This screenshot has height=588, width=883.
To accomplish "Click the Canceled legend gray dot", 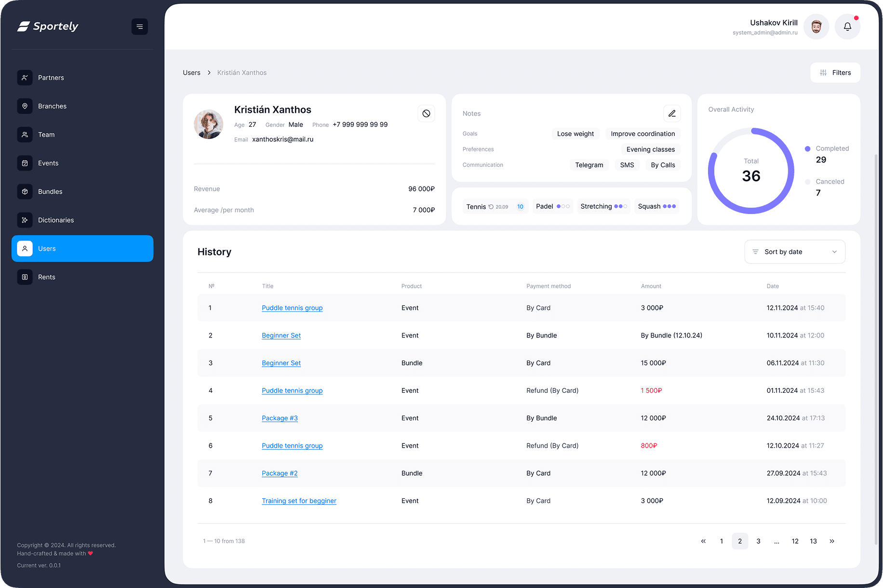I will click(807, 182).
